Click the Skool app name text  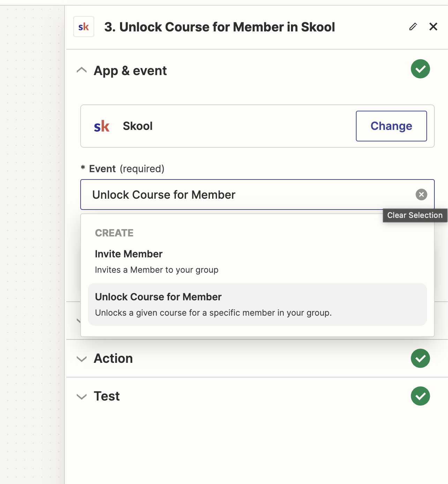[x=137, y=126]
